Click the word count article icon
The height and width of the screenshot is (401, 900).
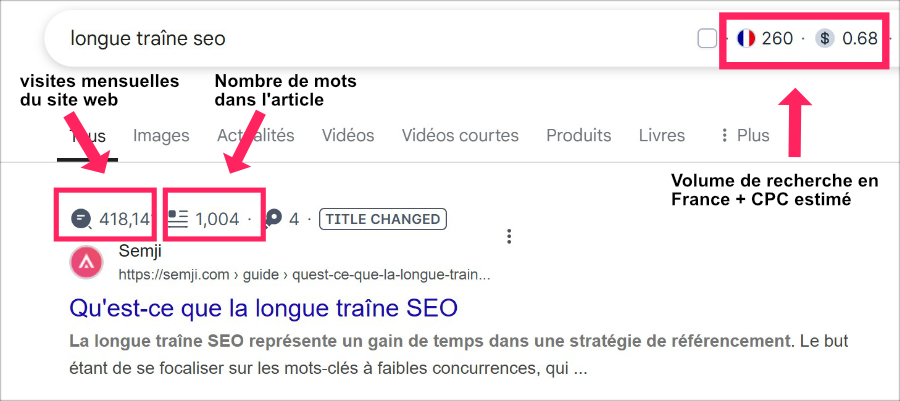click(178, 219)
